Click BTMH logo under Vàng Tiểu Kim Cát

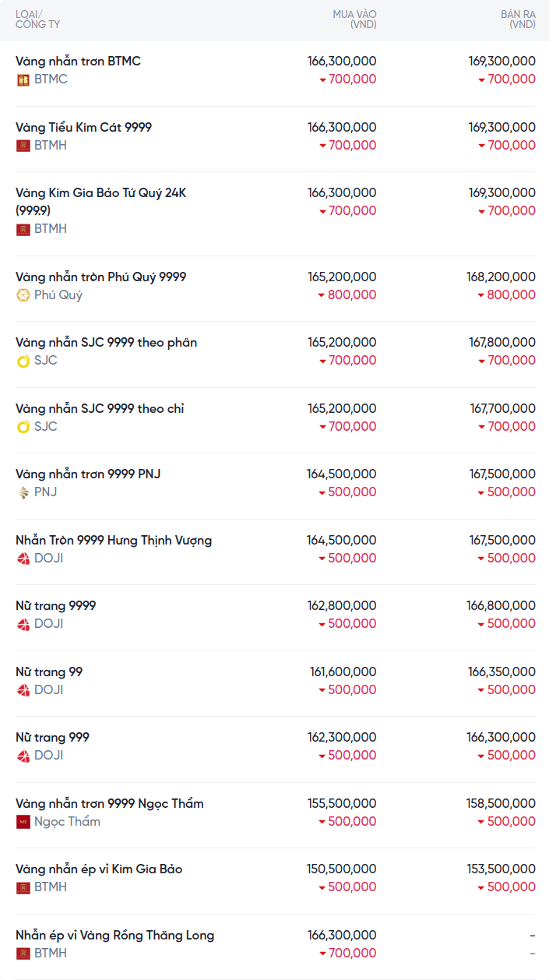[23, 146]
